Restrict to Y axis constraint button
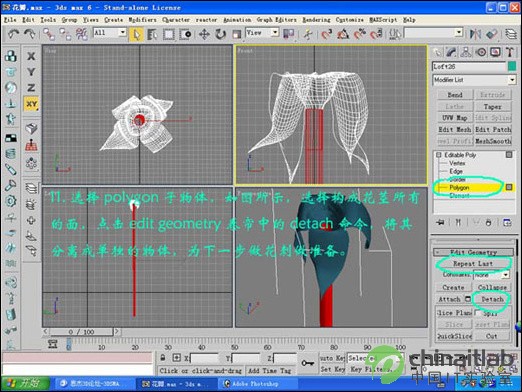 pyautogui.click(x=31, y=72)
